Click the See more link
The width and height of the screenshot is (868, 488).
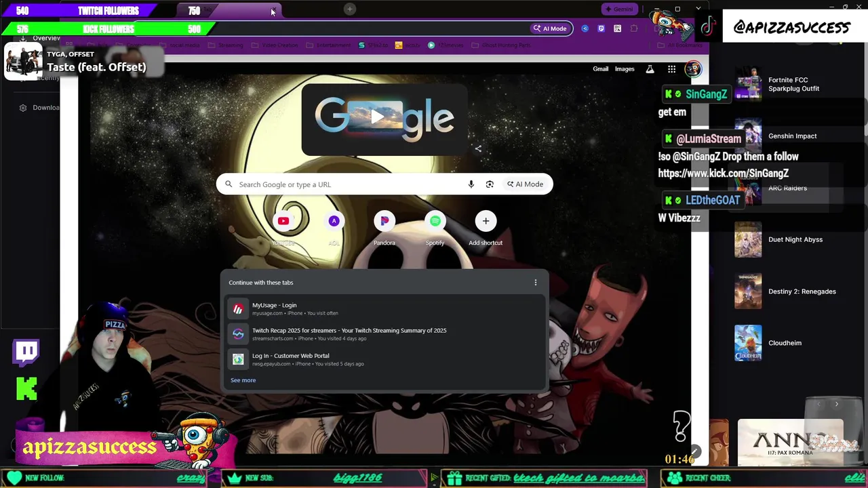pyautogui.click(x=243, y=380)
